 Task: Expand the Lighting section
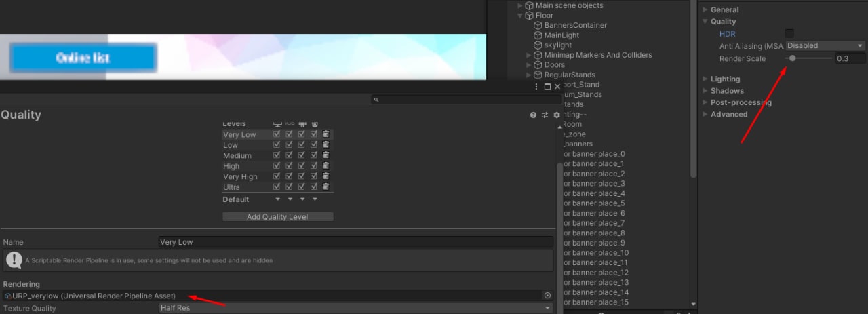(705, 79)
